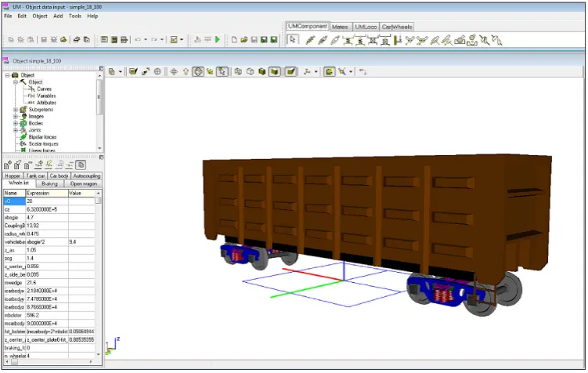The width and height of the screenshot is (588, 373).
Task: Click the last icon in UMComponent toolbar
Action: pyautogui.click(x=497, y=40)
